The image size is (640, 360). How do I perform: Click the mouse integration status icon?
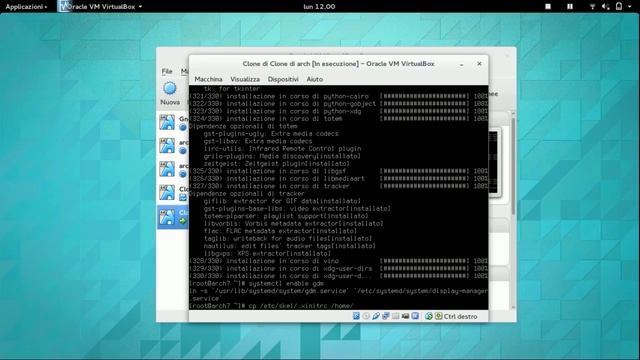click(429, 316)
